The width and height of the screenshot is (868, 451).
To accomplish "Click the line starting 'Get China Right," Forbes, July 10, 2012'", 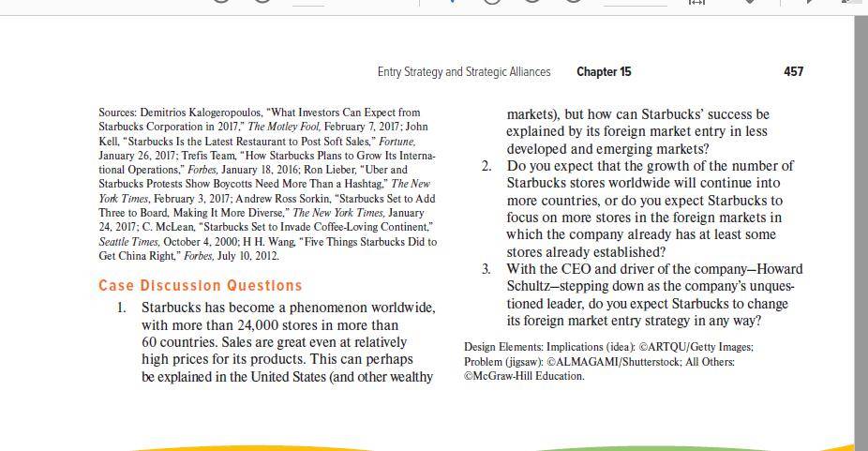I will coord(188,256).
